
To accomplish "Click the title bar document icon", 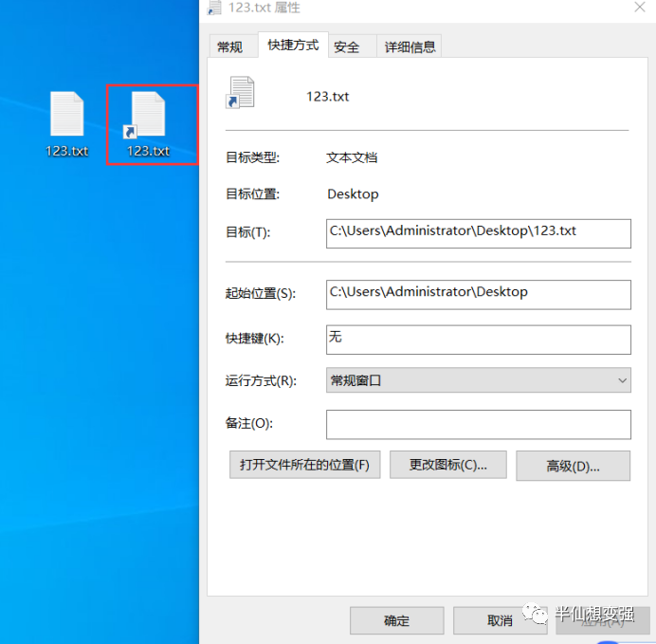I will (214, 8).
